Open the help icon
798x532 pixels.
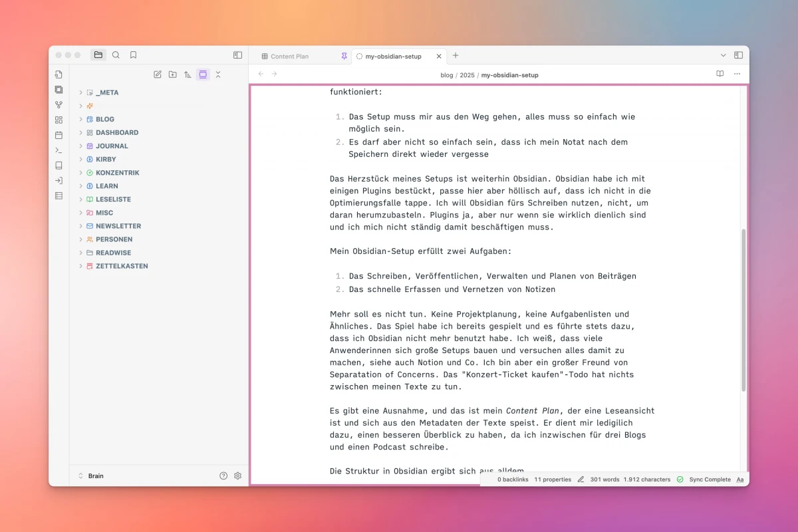[223, 475]
